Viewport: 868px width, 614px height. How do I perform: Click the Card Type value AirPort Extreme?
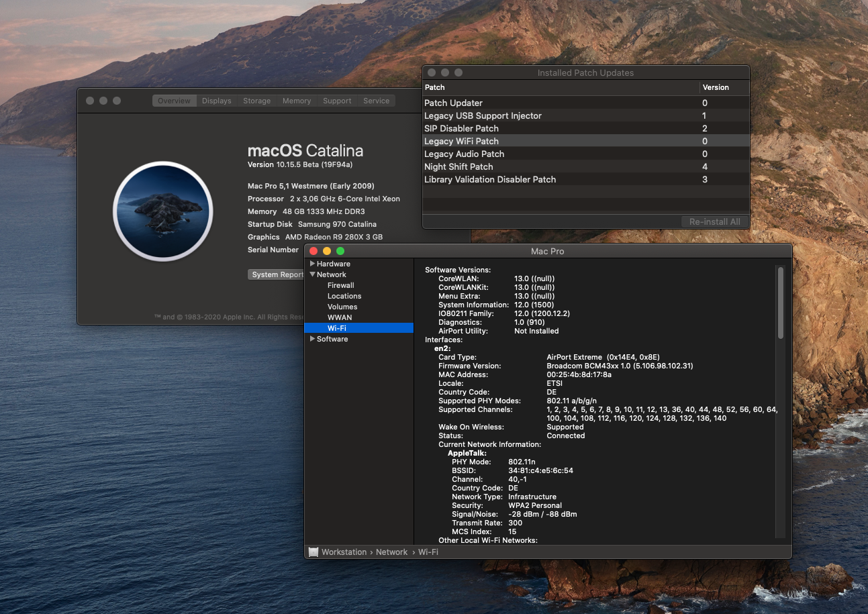pos(603,357)
